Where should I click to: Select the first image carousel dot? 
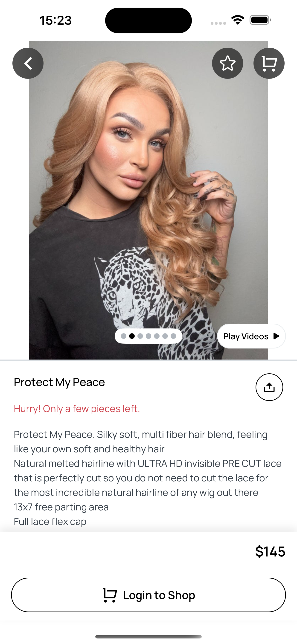coord(123,336)
